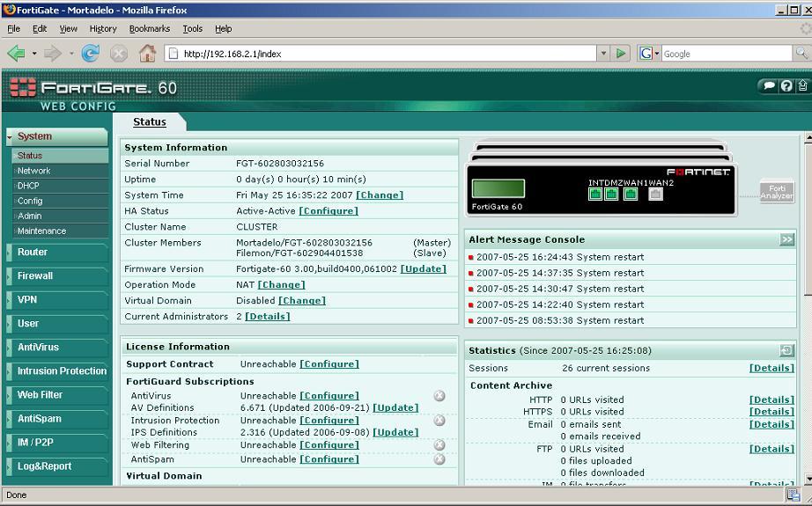The width and height of the screenshot is (812, 506).
Task: Click the FortiGate logout icon
Action: (802, 85)
